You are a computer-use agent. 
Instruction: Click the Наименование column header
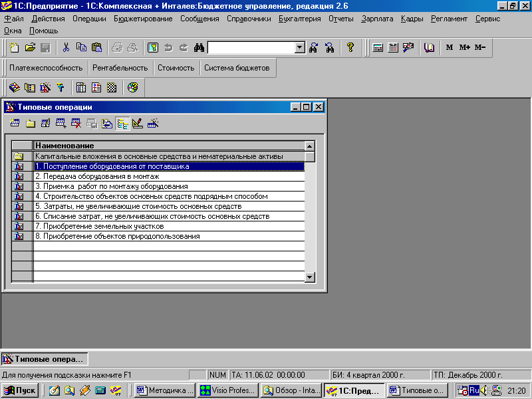point(169,146)
